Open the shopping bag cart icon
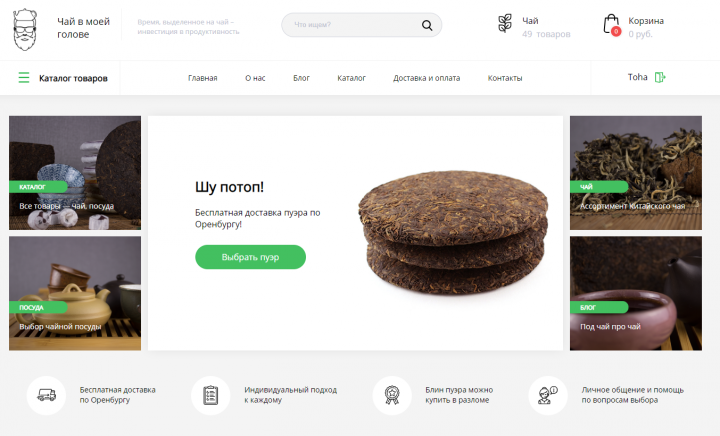The width and height of the screenshot is (720, 436). tap(611, 24)
